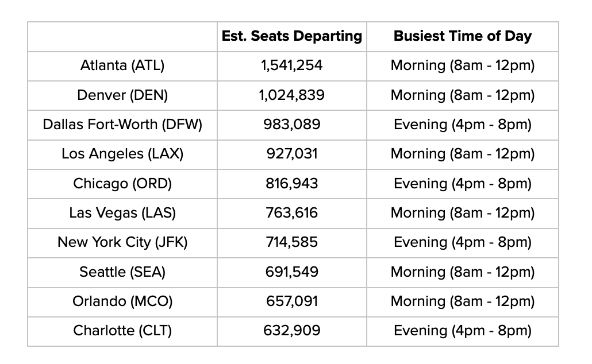Viewport: 592px width, 364px height.
Task: Select the Las Vegas (LAS) cell
Action: pos(122,213)
